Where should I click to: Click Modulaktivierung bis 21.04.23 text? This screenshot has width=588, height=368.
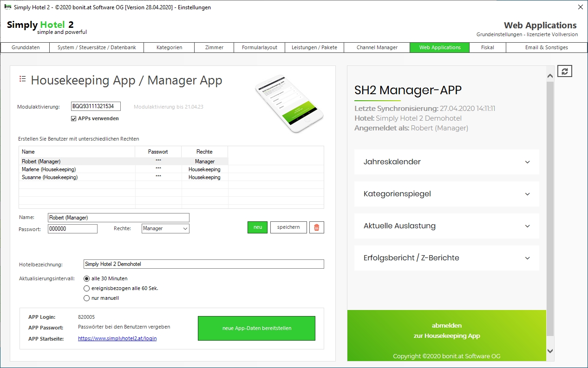point(169,107)
